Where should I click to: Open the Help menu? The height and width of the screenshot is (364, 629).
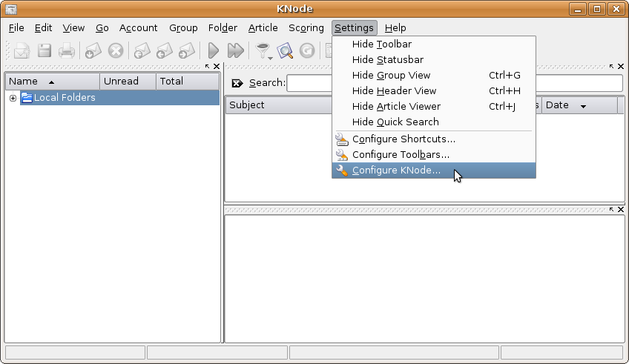[x=395, y=28]
